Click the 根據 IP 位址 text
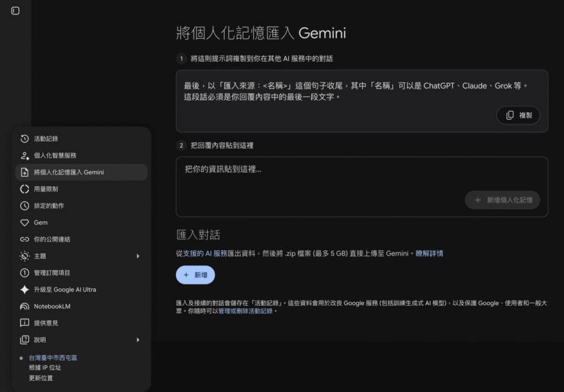The height and width of the screenshot is (392, 564). [45, 368]
